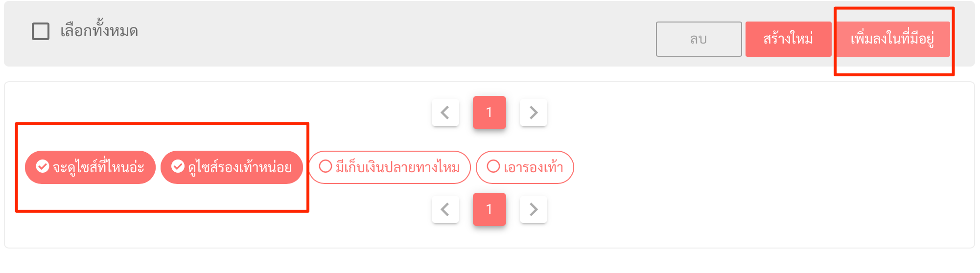Go to next page in top pagination

(533, 113)
